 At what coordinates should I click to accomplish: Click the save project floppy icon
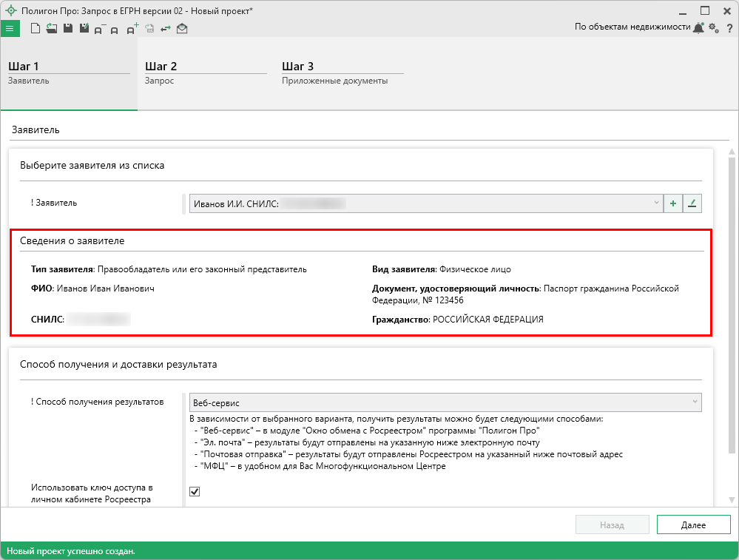click(x=67, y=29)
